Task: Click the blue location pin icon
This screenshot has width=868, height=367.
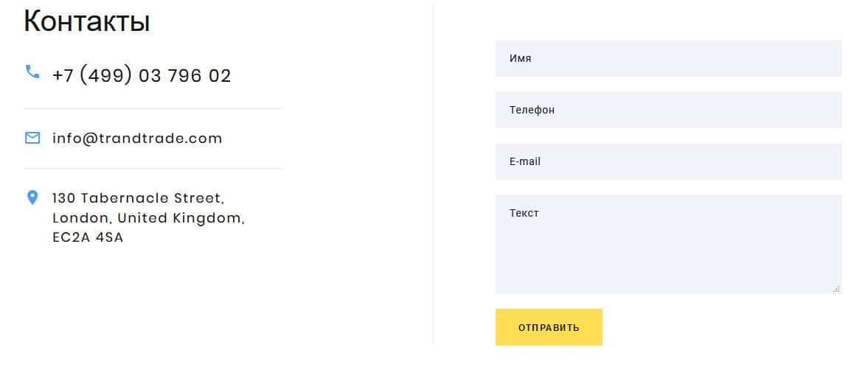Action: [x=32, y=198]
